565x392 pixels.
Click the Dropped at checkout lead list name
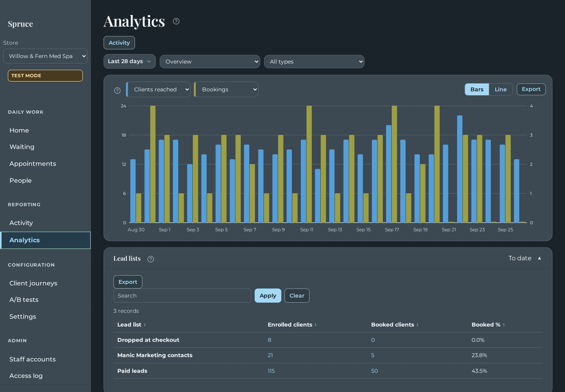[x=148, y=340]
